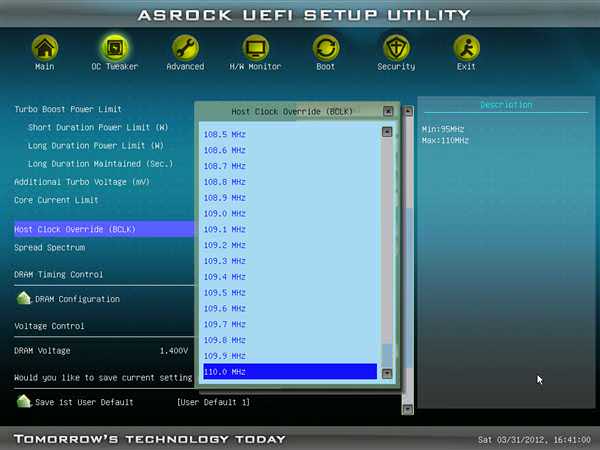Viewport: 600px width, 450px height.
Task: Switch to the Security tab label
Action: [396, 67]
